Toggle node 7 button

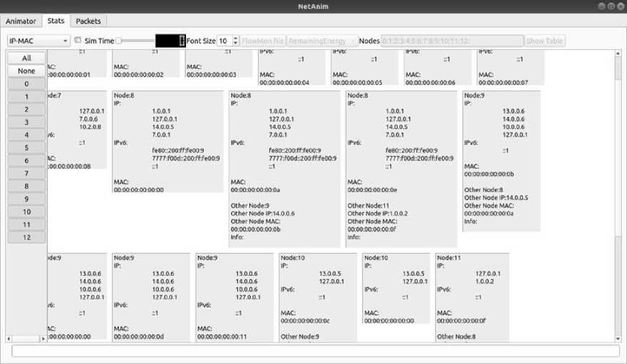pyautogui.click(x=26, y=173)
